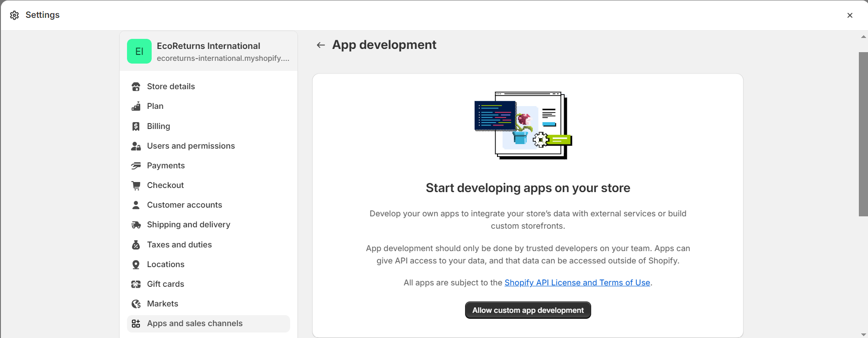Image resolution: width=868 pixels, height=338 pixels.
Task: Go back using the arrow beside App development
Action: click(321, 45)
